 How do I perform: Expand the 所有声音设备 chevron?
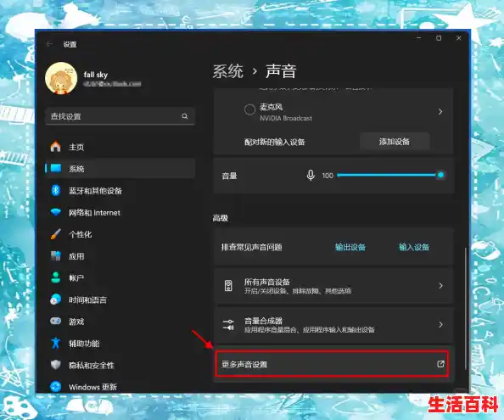point(440,285)
